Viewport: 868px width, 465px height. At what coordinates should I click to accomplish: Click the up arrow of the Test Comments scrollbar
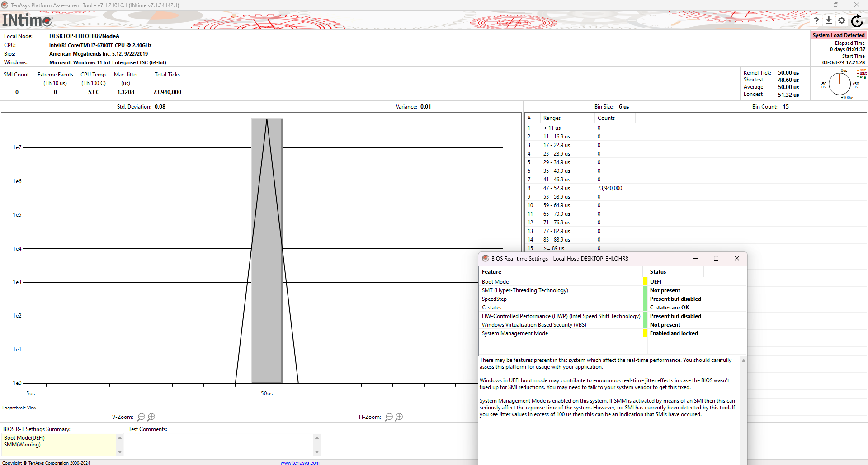pos(317,437)
